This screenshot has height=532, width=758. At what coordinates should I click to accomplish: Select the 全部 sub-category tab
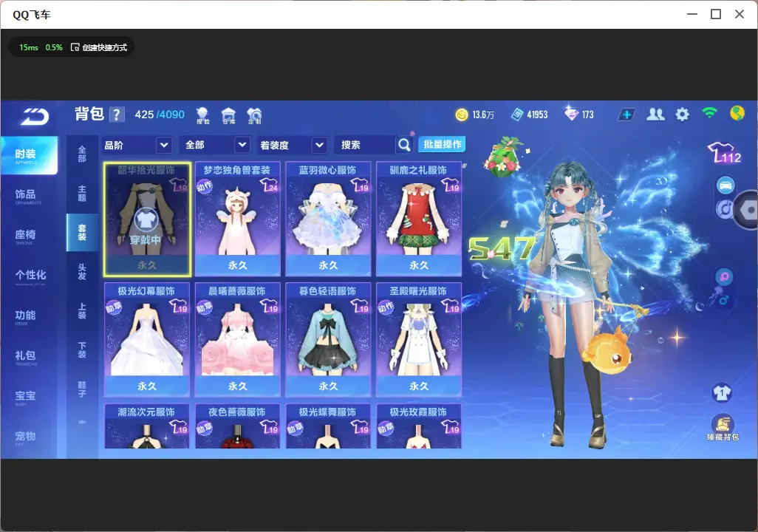tap(82, 154)
